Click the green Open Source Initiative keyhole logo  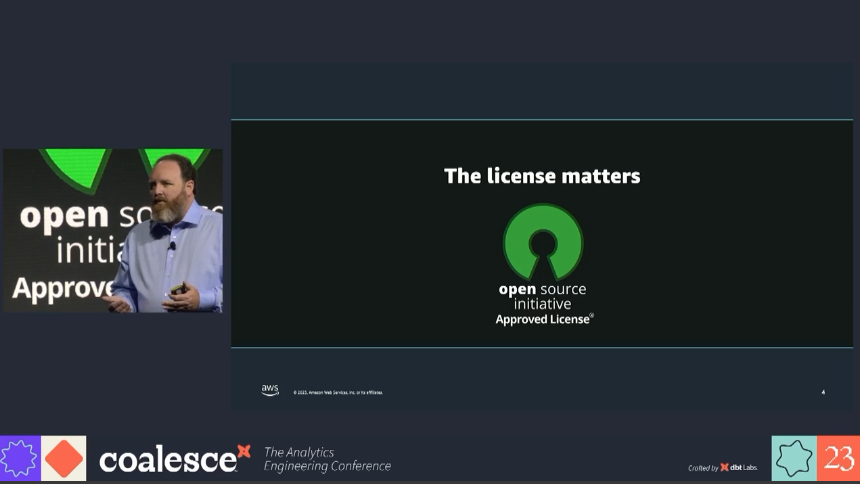tap(543, 242)
